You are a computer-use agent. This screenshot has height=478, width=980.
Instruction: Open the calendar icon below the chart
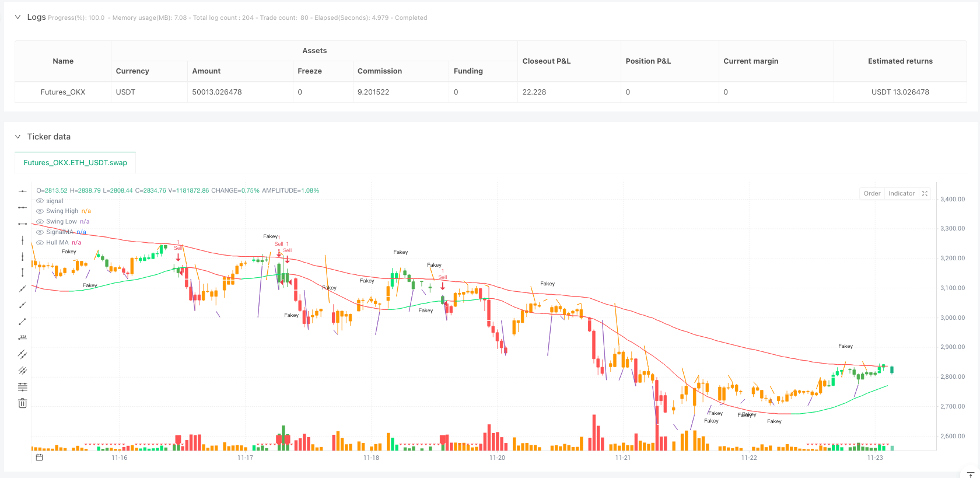[x=39, y=458]
